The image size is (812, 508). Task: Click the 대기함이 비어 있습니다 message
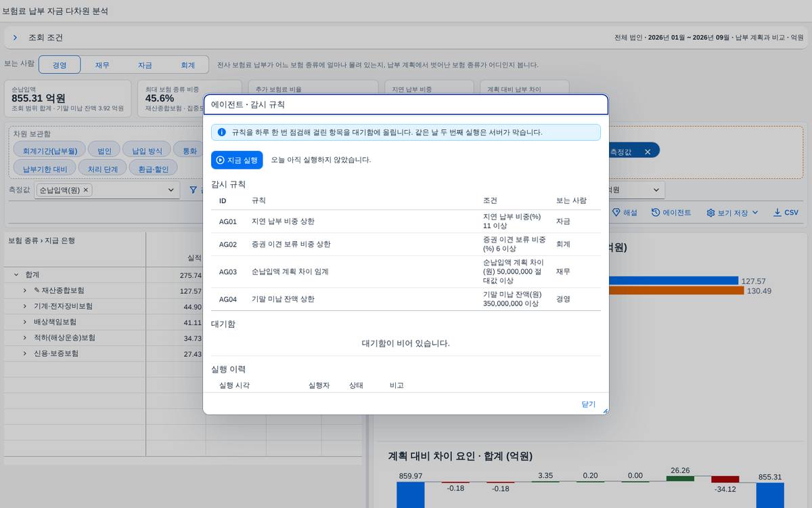[x=406, y=343]
